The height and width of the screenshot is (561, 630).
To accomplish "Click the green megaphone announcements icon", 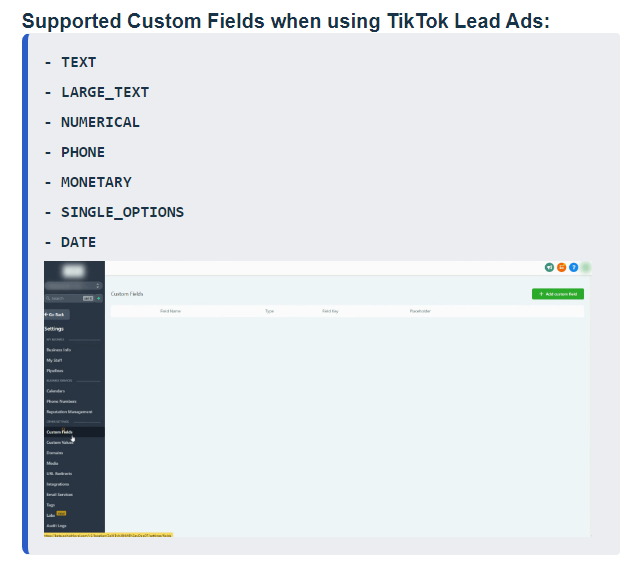I will [549, 267].
